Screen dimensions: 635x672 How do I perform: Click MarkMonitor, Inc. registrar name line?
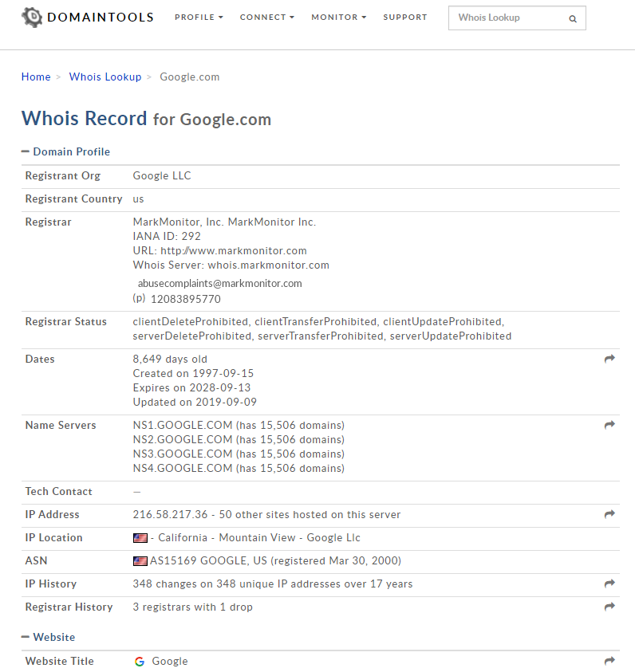[224, 222]
